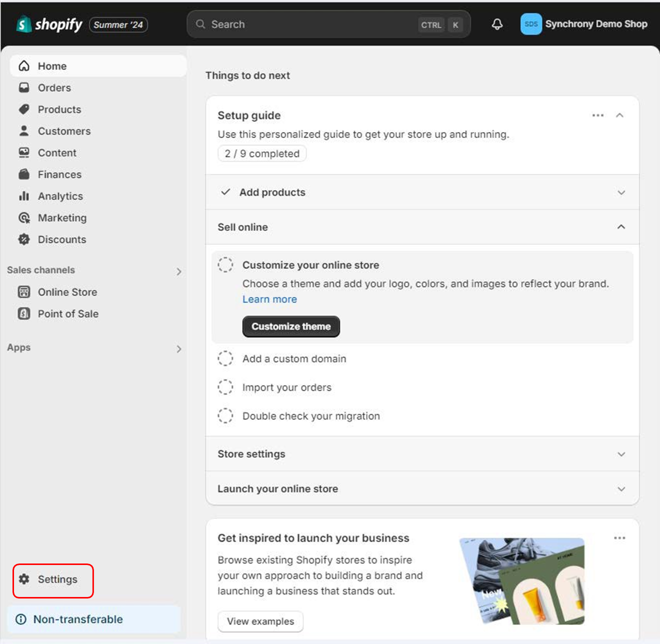Collapse the Setup guide card
This screenshot has height=644, width=660.
pos(620,115)
